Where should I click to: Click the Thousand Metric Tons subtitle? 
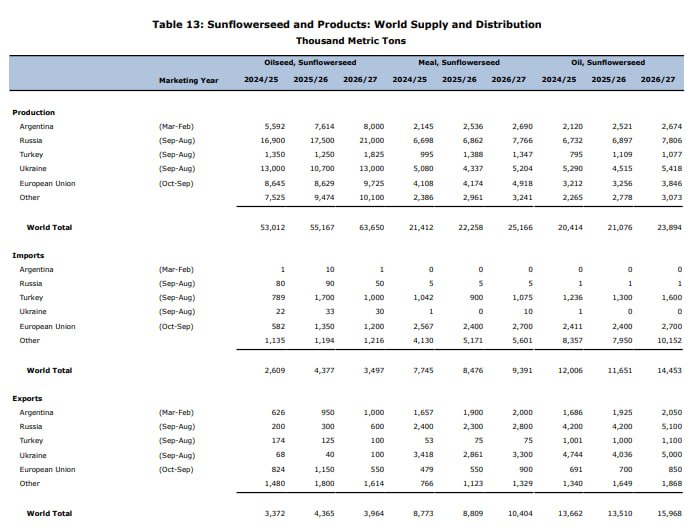point(351,41)
